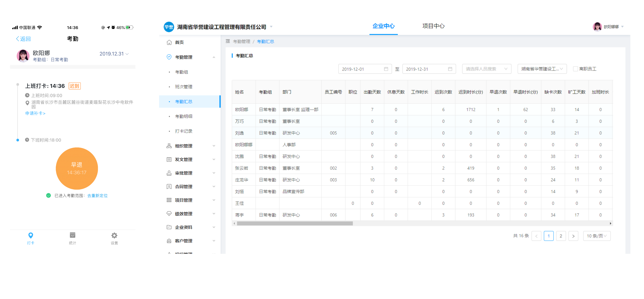Screen dimensions: 644x299
Task: Click the 首页 home icon in sidebar
Action: 169,42
